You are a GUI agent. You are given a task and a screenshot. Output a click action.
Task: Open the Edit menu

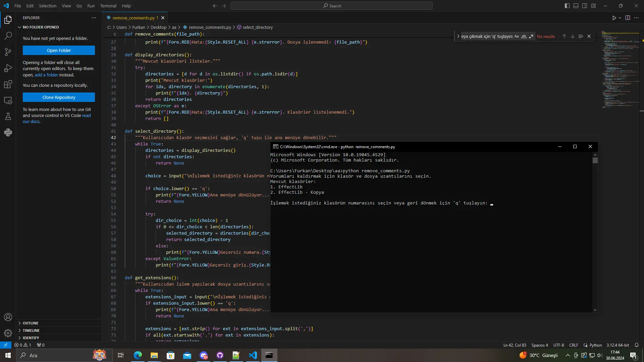click(x=30, y=6)
